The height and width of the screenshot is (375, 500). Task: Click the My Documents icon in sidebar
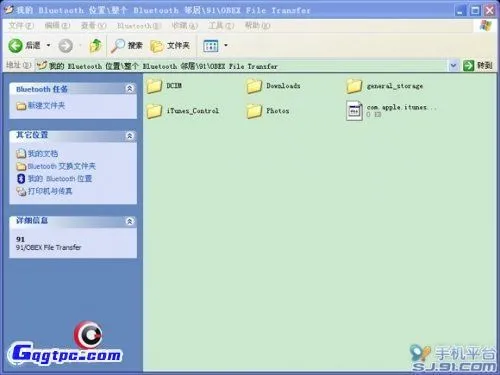21,154
